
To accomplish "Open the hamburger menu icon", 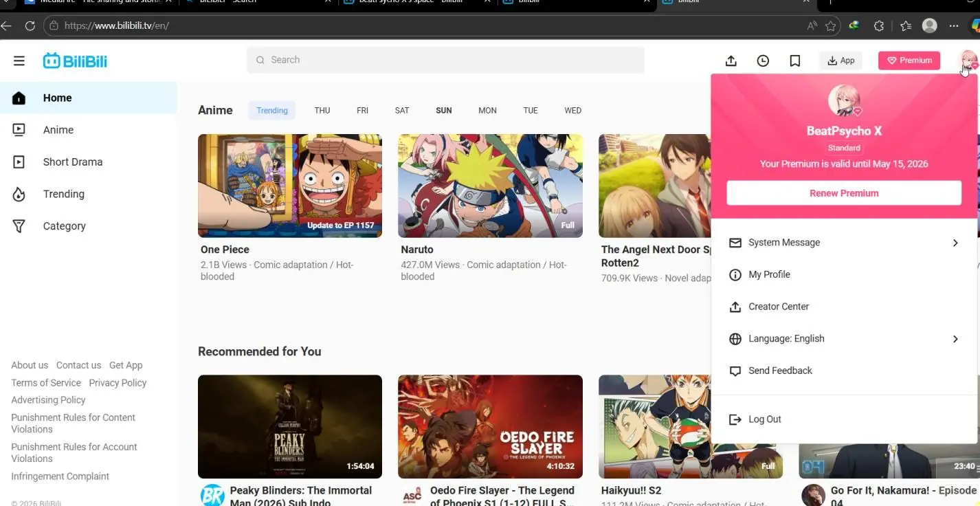I will click(x=19, y=60).
